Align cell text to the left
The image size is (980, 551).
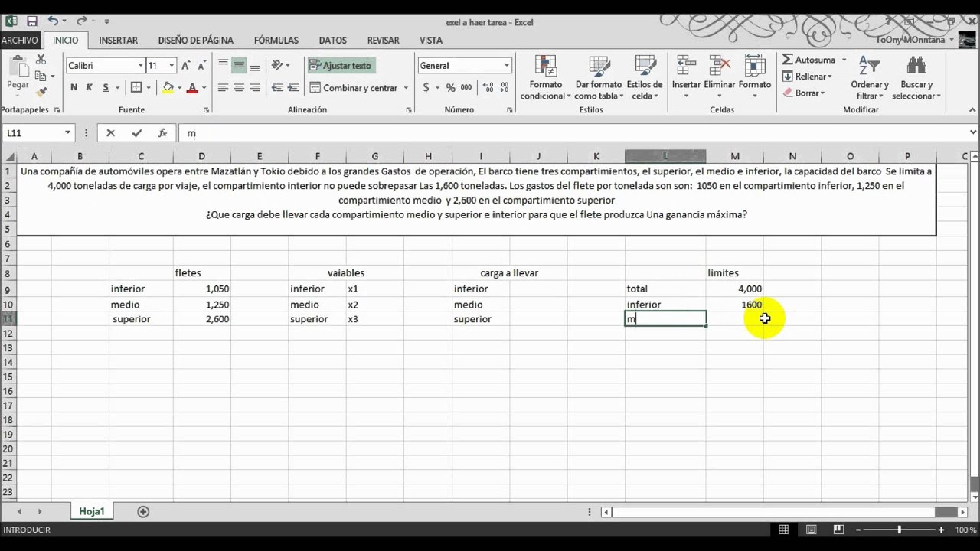pos(223,88)
